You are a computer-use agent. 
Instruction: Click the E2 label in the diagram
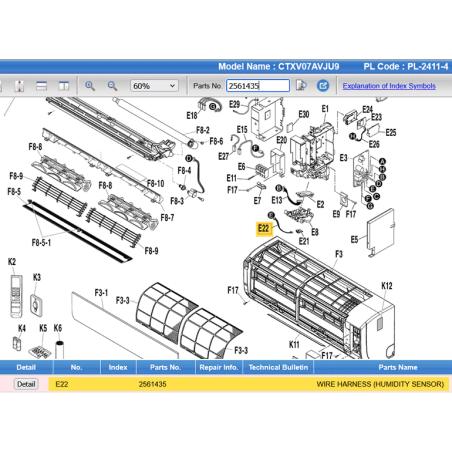[320, 204]
